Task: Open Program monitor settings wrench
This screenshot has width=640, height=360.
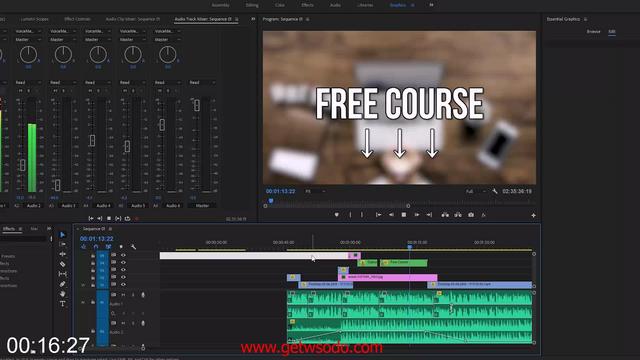Action: click(x=495, y=191)
